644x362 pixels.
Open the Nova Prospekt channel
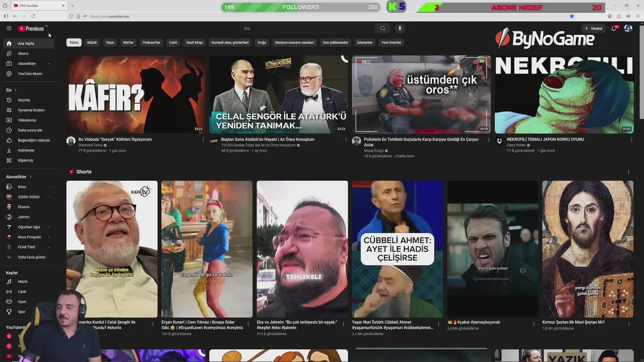click(28, 237)
